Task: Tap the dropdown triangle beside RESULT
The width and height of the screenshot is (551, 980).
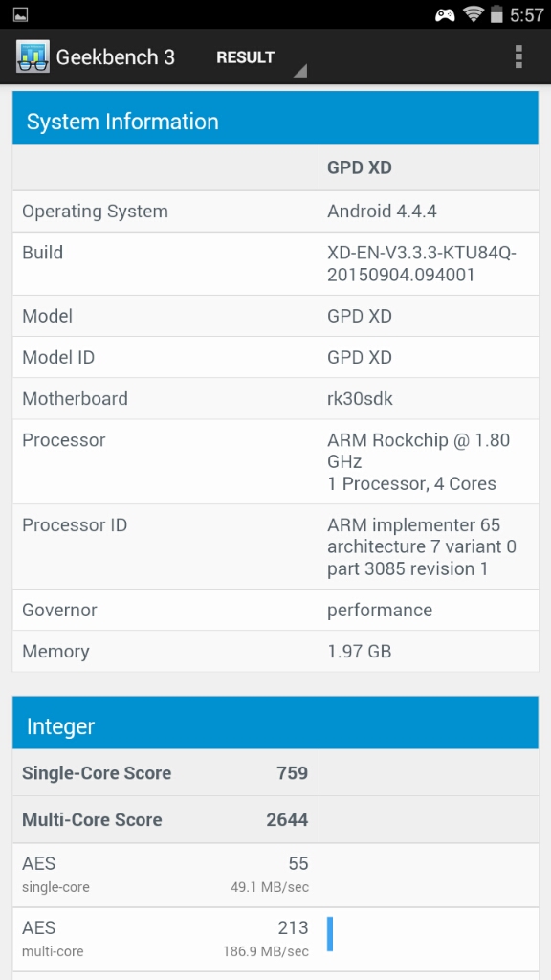Action: pos(300,71)
